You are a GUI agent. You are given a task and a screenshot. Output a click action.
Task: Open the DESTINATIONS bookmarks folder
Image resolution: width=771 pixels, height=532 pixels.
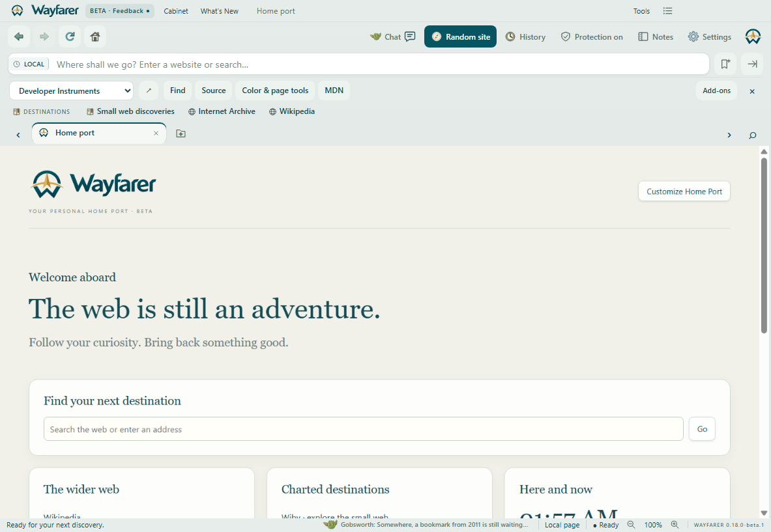click(x=41, y=111)
